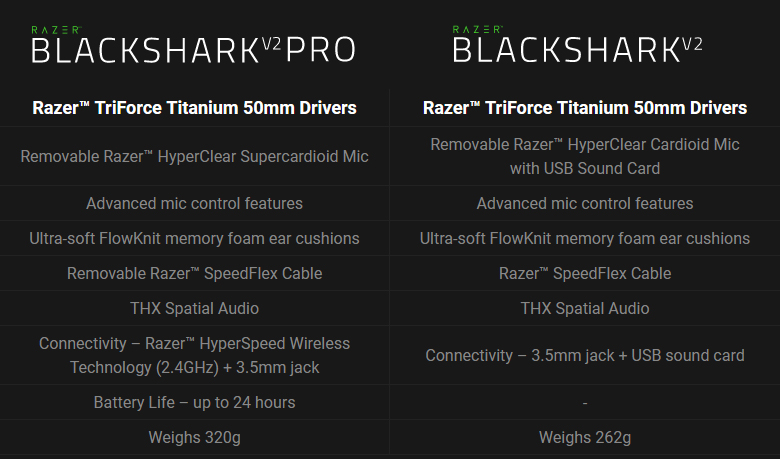Click the green Razer wordmark above BlackShark V2 Pro

(x=56, y=30)
